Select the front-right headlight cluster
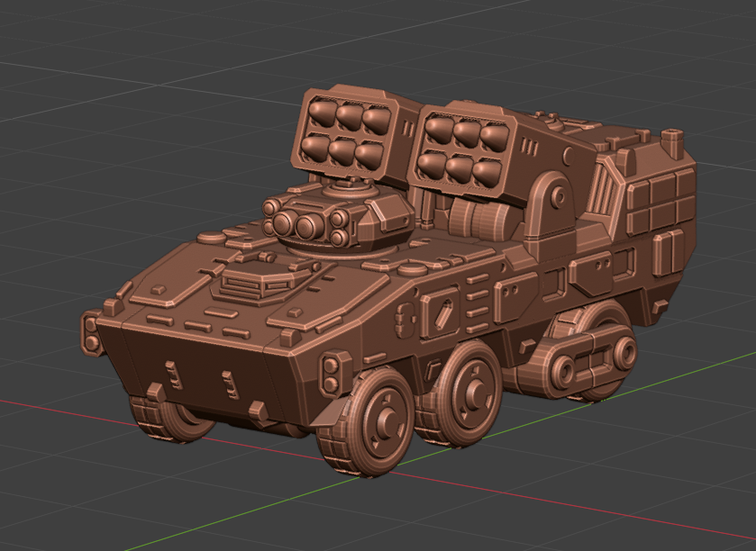The height and width of the screenshot is (551, 756). pos(333,371)
